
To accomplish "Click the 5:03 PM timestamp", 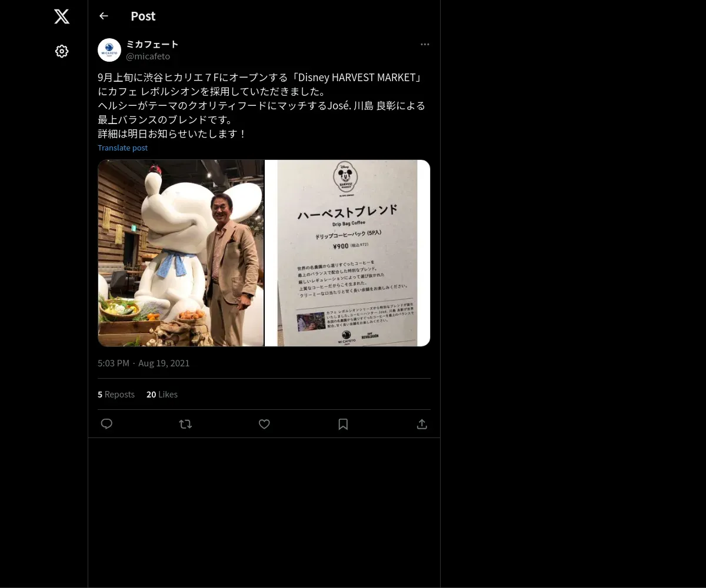I will click(x=114, y=363).
